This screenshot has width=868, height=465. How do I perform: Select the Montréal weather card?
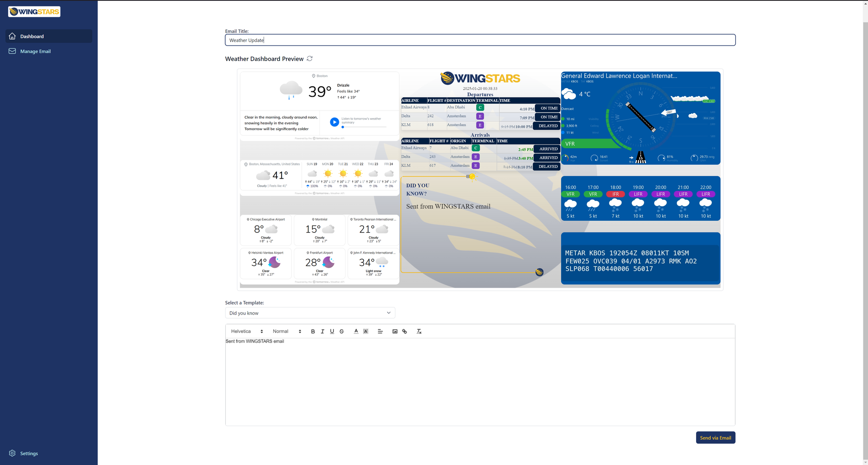(x=319, y=230)
